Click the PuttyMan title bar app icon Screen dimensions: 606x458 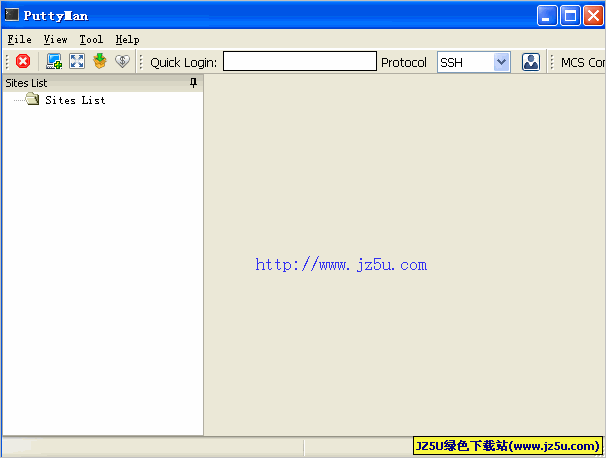tap(12, 15)
